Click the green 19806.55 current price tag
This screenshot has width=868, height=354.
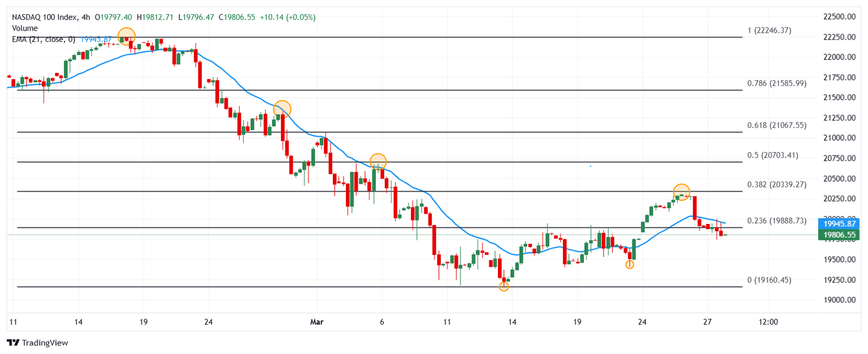click(834, 235)
